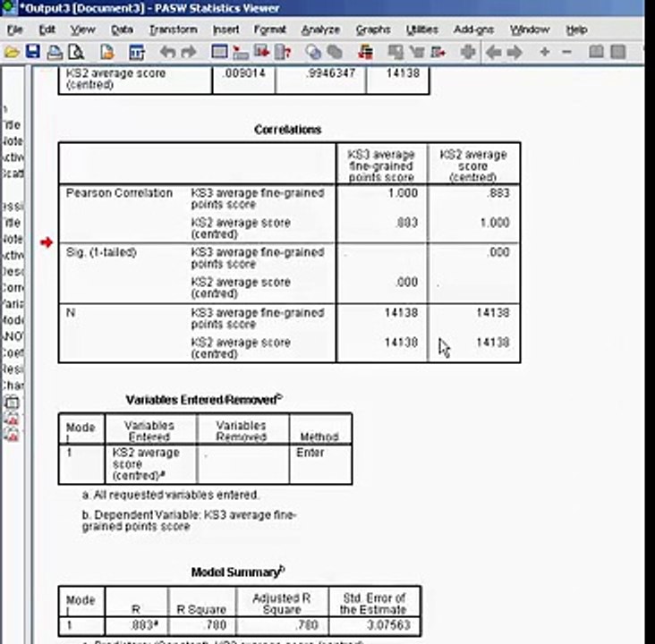Image resolution: width=655 pixels, height=644 pixels.
Task: Click the Undo arrow icon
Action: [x=168, y=52]
